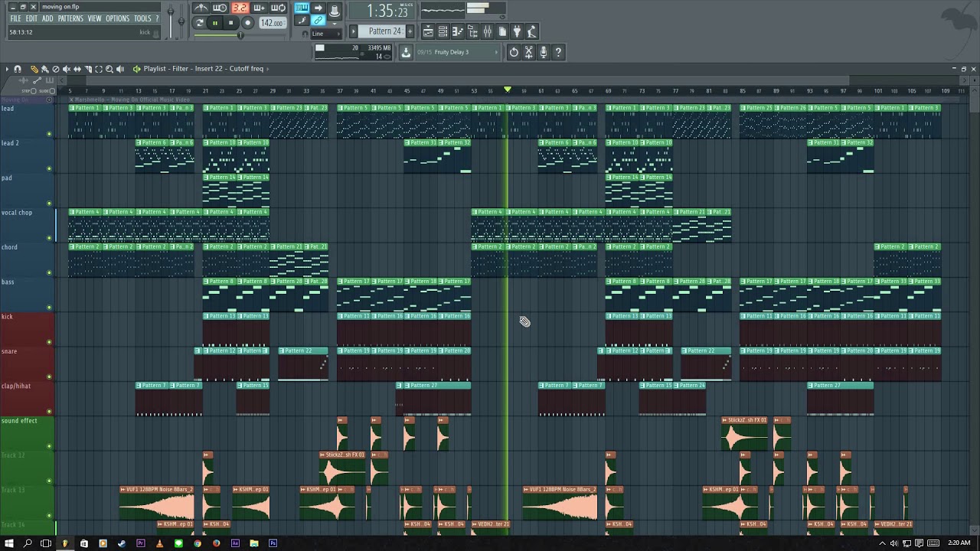Select the playback speaker tool
This screenshot has height=551, width=980.
(119, 69)
